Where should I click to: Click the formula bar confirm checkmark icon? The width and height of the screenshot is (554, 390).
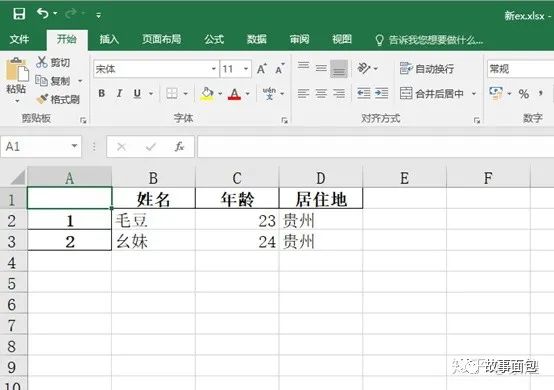click(151, 146)
